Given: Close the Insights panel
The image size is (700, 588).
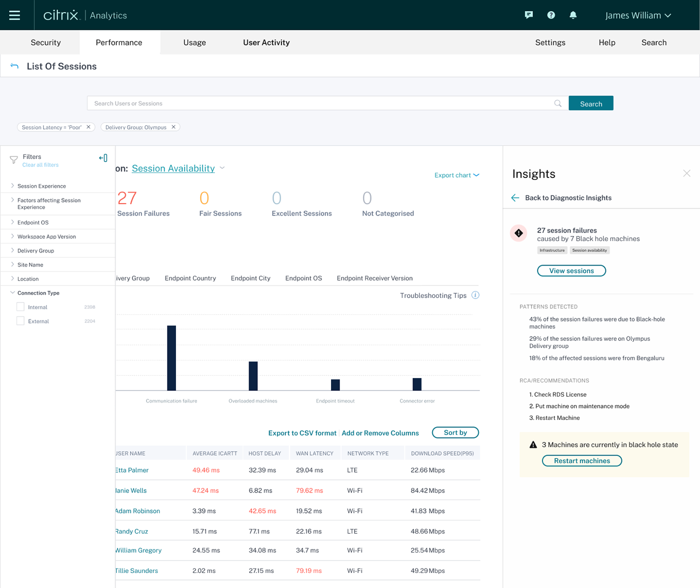Looking at the screenshot, I should (x=686, y=173).
